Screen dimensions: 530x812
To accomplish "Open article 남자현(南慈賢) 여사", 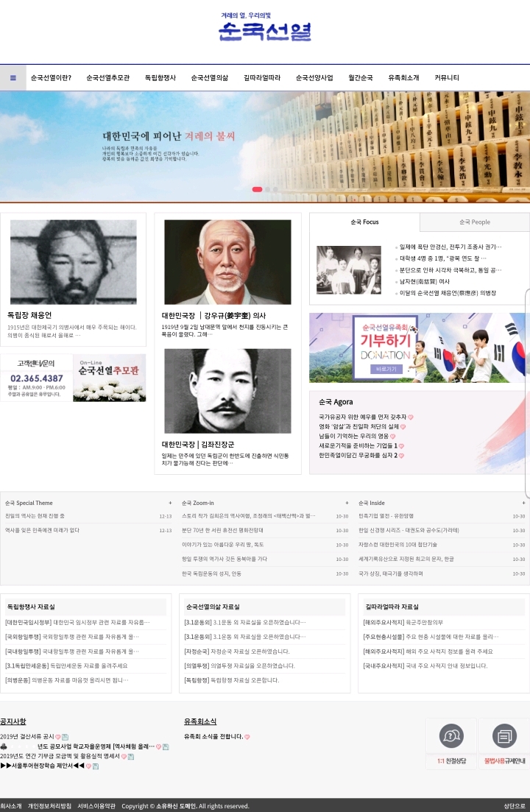I will click(425, 282).
